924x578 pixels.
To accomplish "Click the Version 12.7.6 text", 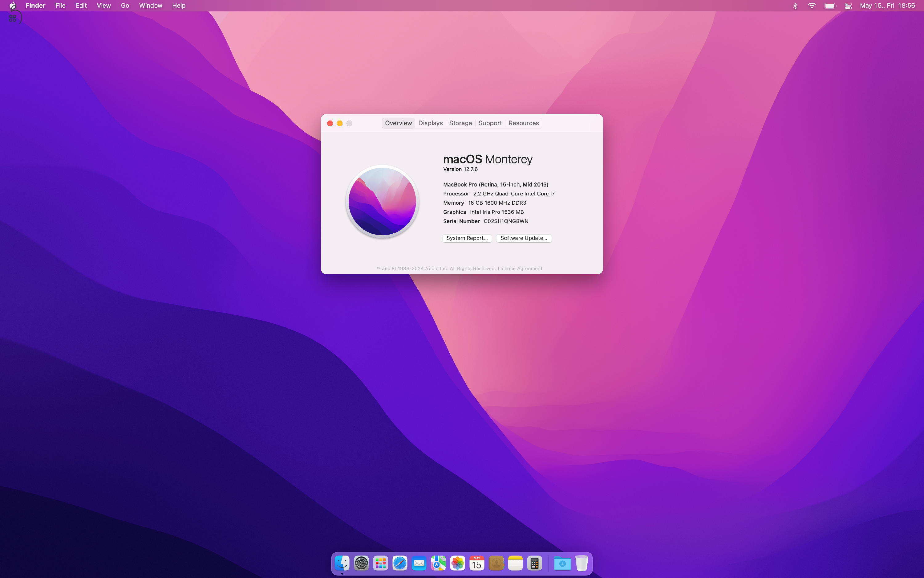I will point(460,169).
